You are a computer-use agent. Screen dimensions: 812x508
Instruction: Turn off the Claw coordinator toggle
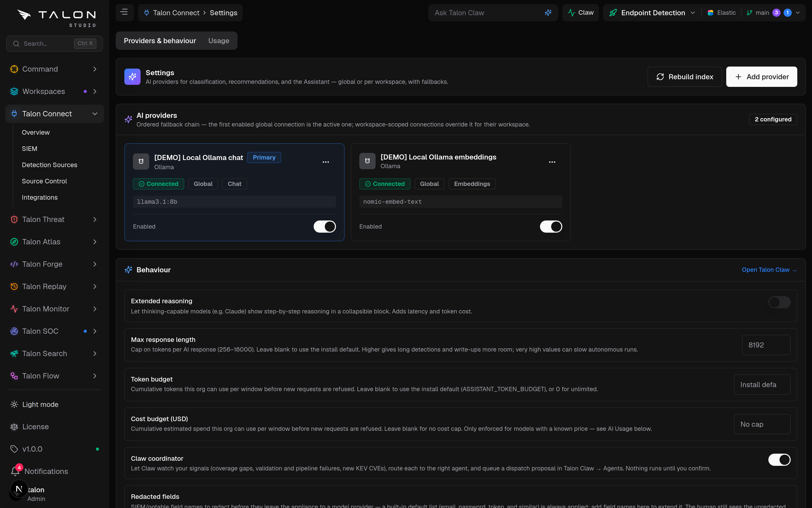(x=779, y=460)
